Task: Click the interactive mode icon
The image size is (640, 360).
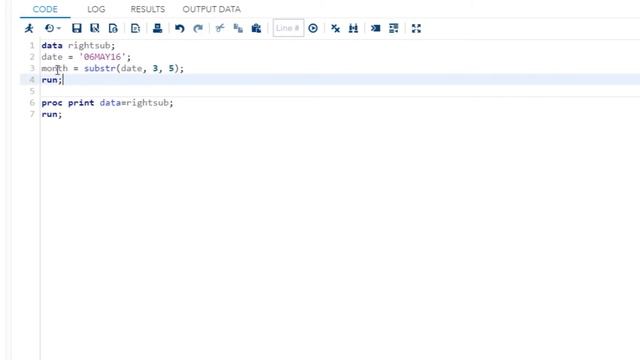Action: (x=376, y=28)
